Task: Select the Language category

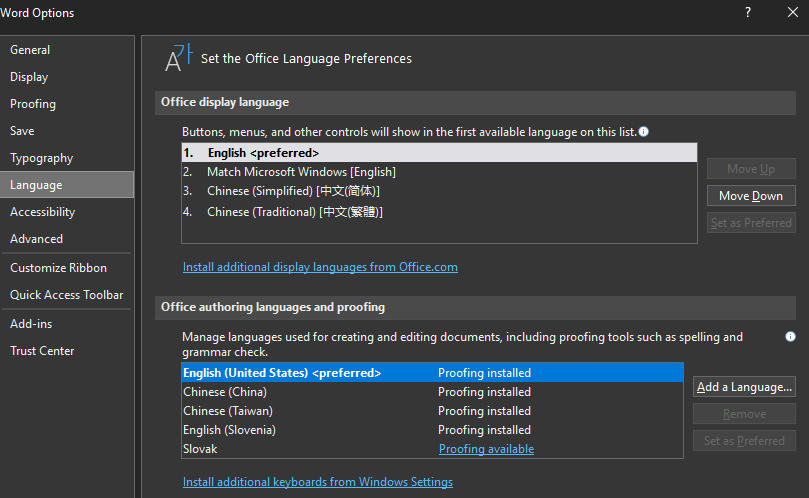Action: [x=67, y=185]
